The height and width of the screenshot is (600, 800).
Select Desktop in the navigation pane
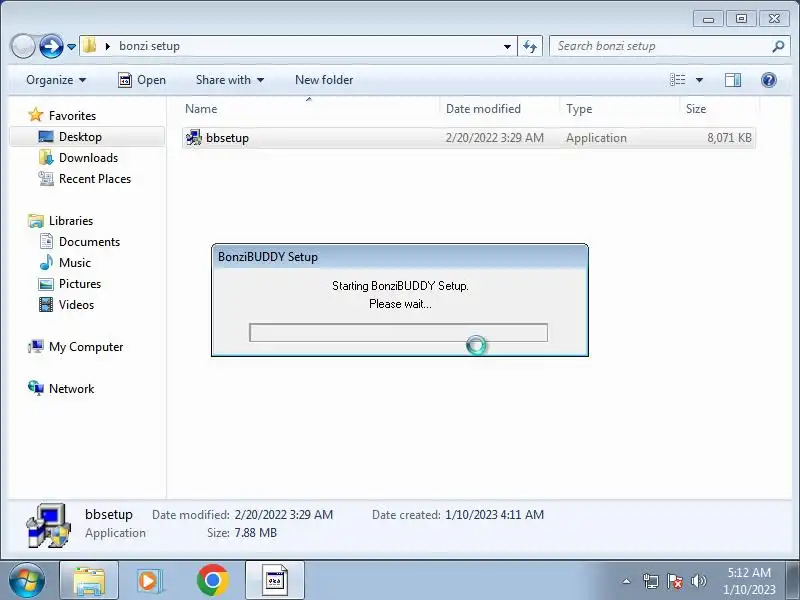[80, 137]
